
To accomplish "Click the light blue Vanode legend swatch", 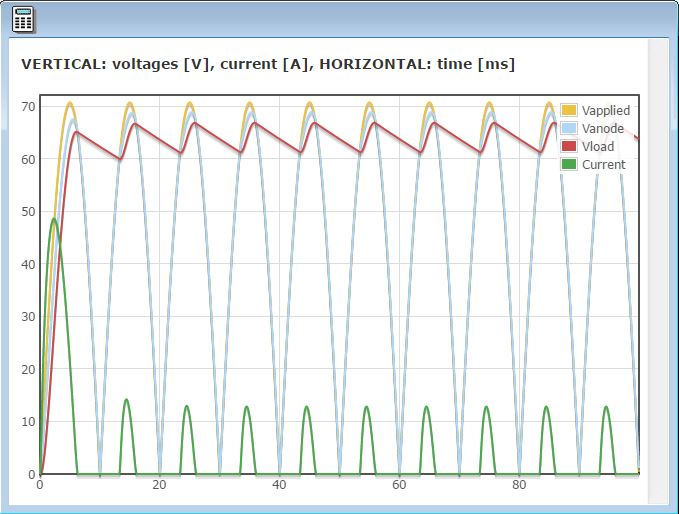I will [569, 128].
